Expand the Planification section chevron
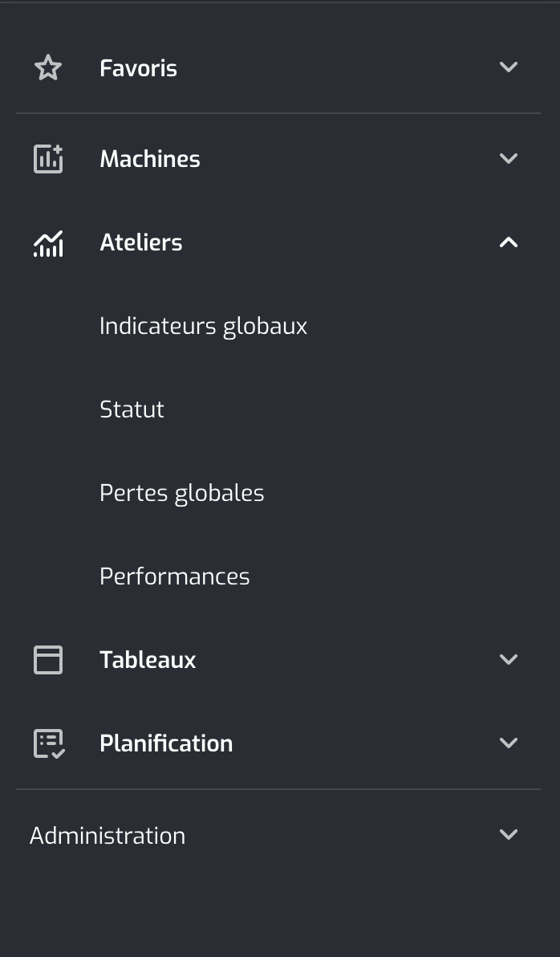The width and height of the screenshot is (560, 957). click(508, 743)
